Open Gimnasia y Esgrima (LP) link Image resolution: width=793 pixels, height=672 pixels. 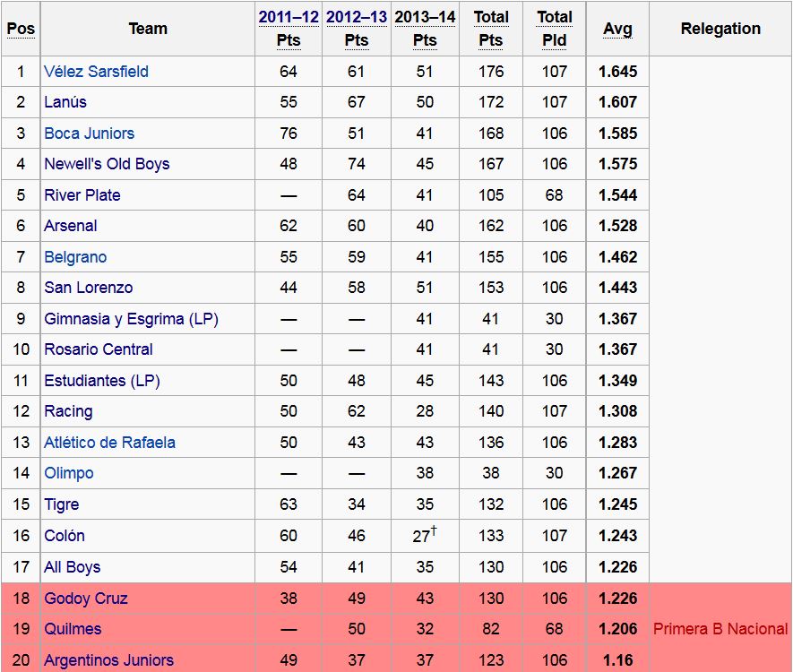point(131,319)
